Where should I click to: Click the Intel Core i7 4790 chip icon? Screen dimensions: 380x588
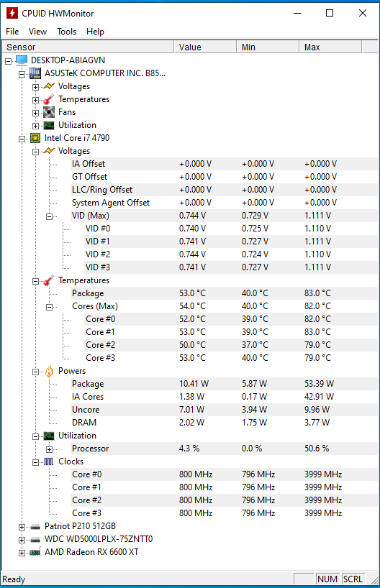tap(35, 138)
